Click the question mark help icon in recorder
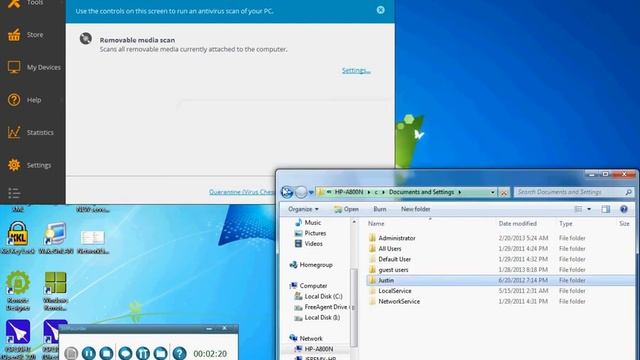The height and width of the screenshot is (360, 640). tap(179, 353)
